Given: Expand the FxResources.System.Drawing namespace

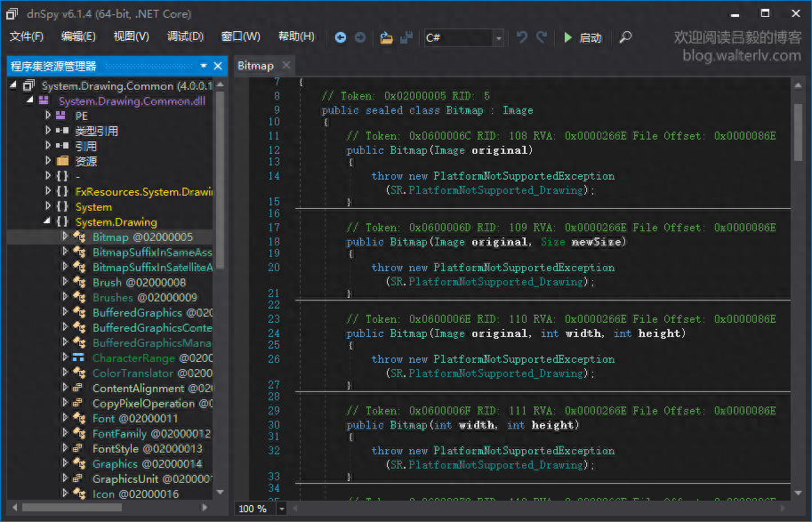Looking at the screenshot, I should (48, 191).
